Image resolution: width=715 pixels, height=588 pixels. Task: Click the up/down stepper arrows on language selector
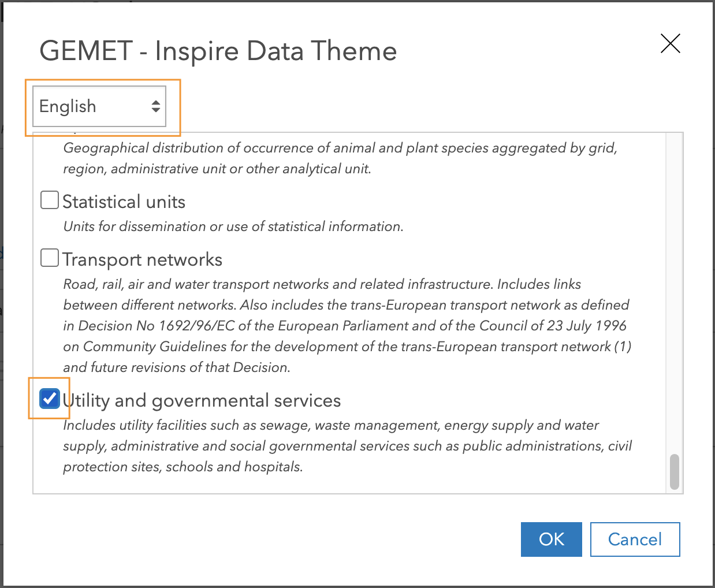click(x=156, y=106)
